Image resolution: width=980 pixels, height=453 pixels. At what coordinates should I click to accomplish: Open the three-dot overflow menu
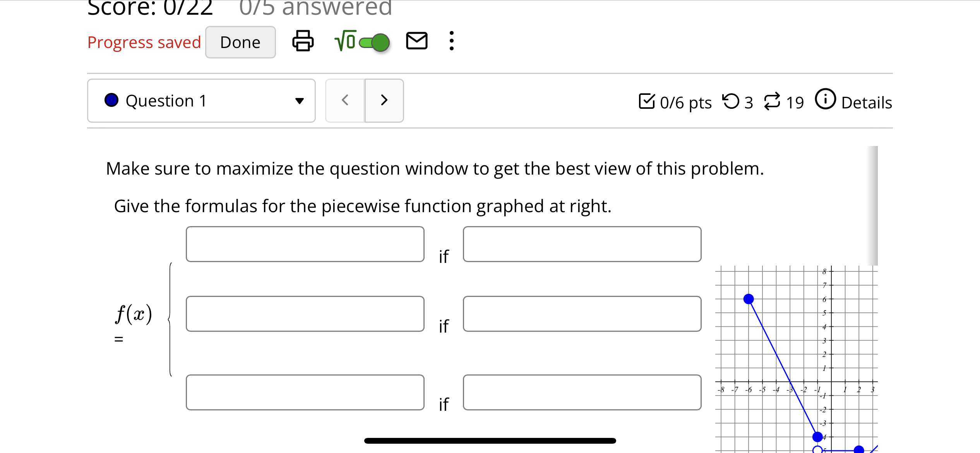coord(451,41)
